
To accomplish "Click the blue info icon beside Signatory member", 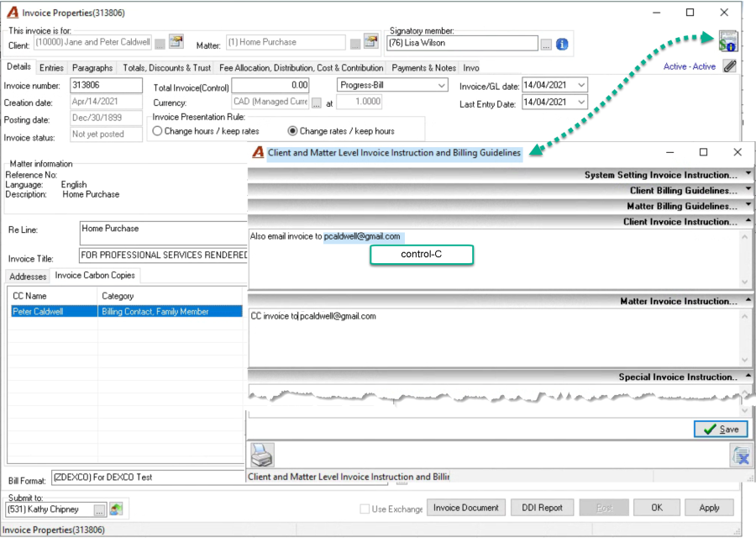I will (562, 45).
